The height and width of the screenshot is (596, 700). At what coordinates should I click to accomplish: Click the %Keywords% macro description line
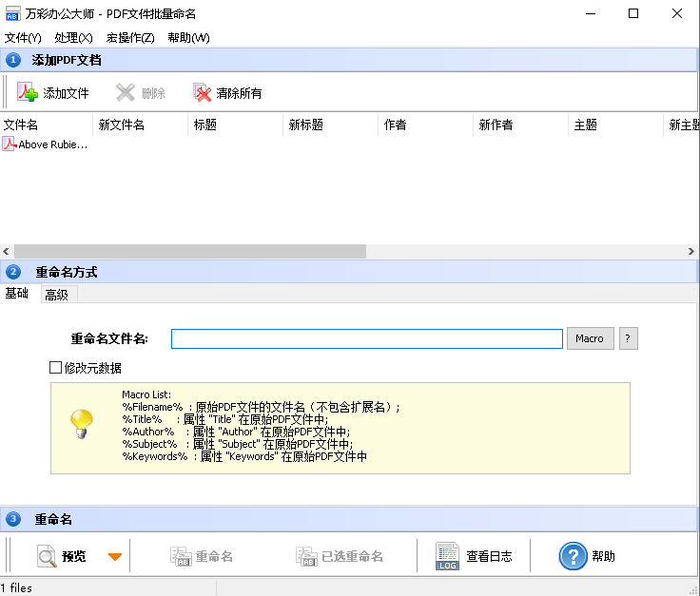pos(244,457)
